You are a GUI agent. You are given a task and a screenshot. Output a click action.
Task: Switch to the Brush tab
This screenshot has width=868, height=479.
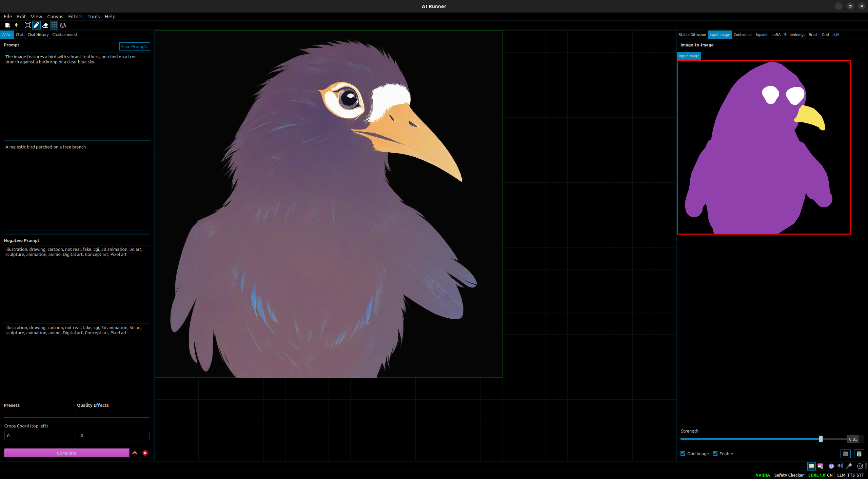[x=813, y=35]
